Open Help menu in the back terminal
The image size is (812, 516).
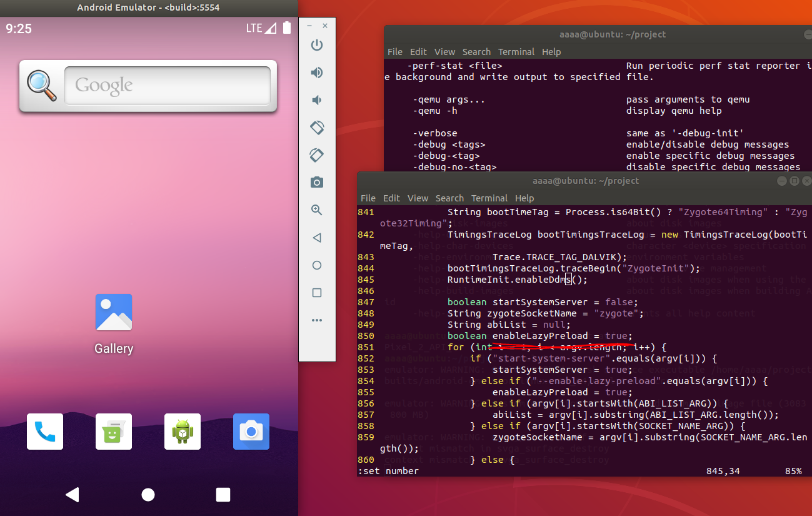[x=551, y=52]
